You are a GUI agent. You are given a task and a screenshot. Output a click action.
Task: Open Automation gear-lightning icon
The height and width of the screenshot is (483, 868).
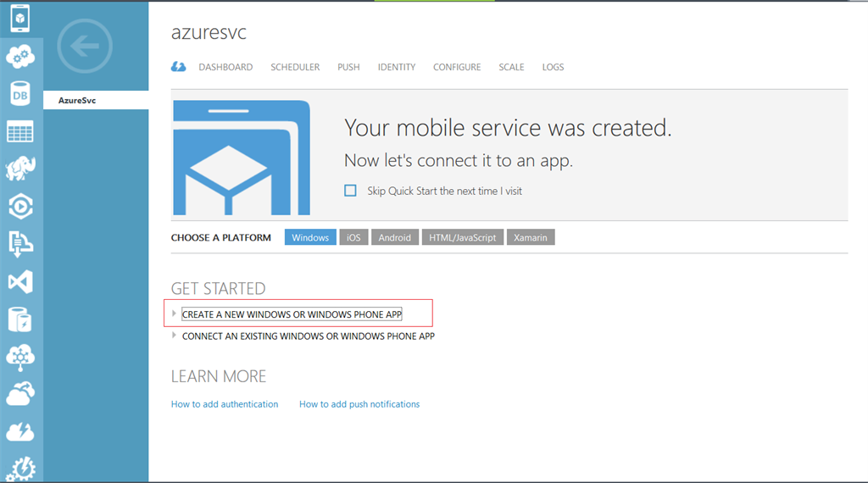click(20, 469)
